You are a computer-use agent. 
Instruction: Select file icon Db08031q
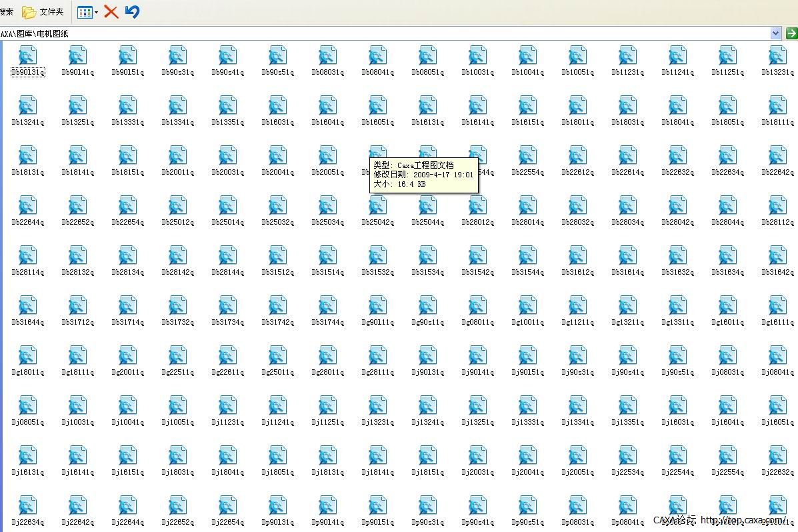point(328,55)
